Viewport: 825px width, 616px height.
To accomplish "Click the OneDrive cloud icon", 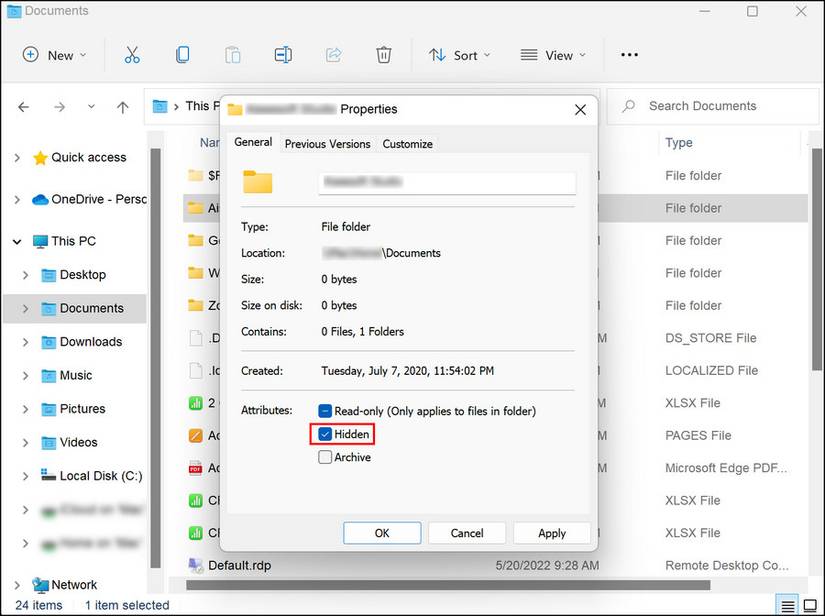I will point(40,199).
